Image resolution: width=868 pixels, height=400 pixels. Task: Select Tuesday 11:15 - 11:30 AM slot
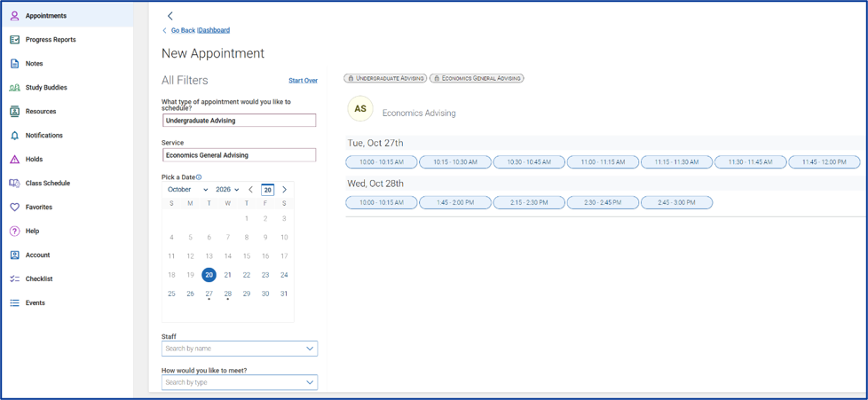[x=676, y=162]
